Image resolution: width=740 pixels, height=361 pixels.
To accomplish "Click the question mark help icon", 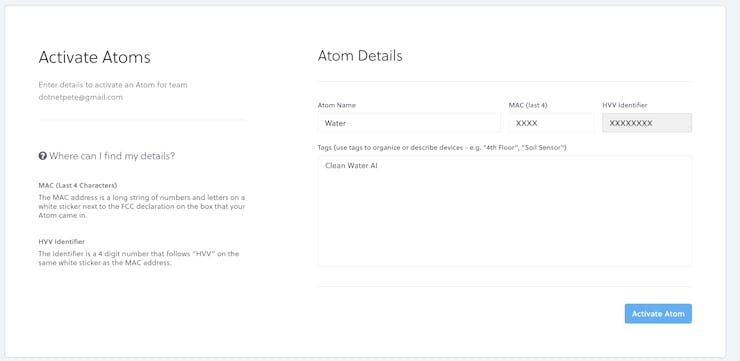I will pos(42,156).
